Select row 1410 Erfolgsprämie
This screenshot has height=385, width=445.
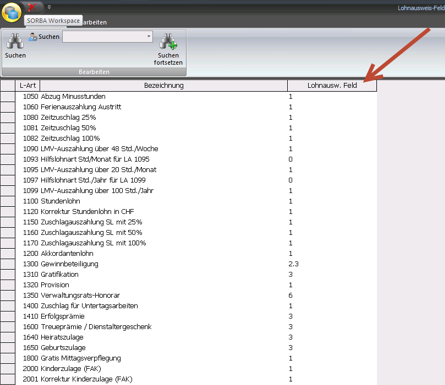pos(196,316)
